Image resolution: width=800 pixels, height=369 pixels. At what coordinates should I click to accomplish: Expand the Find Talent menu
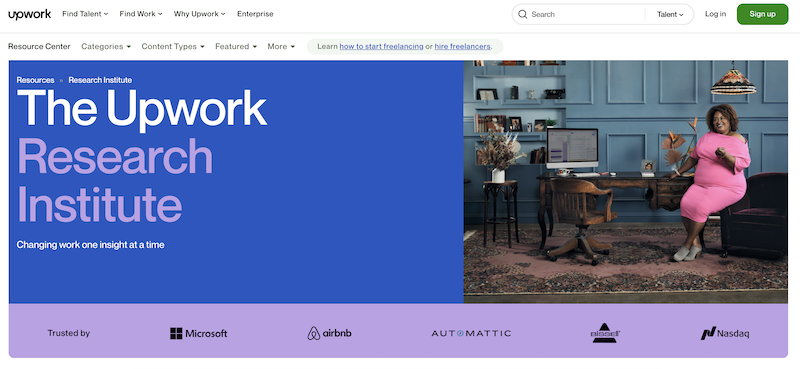85,14
